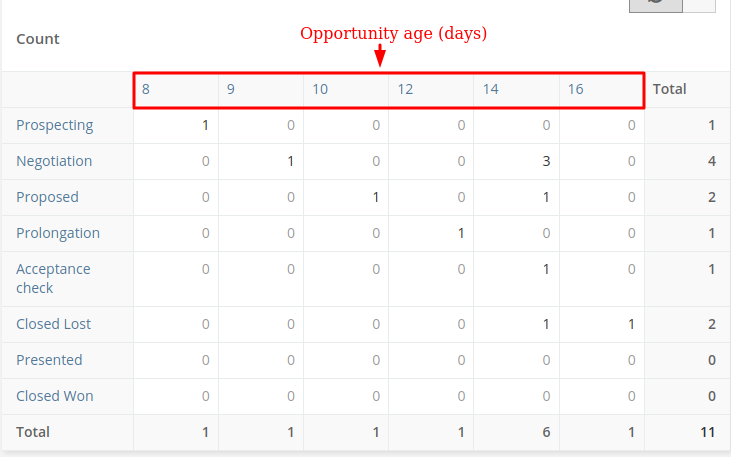Click the Prolongation row label
This screenshot has width=731, height=457.
pos(58,233)
